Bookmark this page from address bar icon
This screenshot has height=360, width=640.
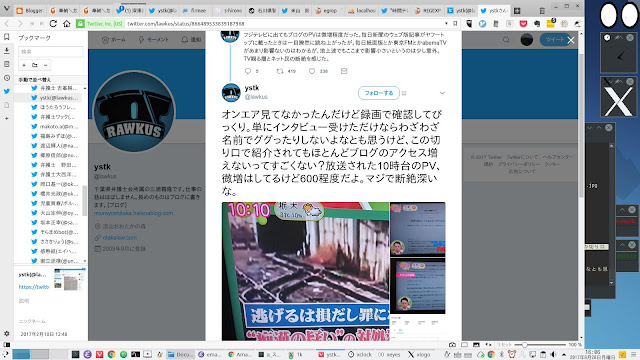[x=456, y=24]
